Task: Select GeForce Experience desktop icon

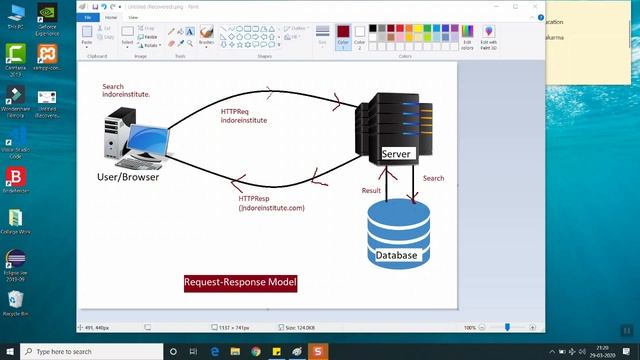Action: (47, 20)
